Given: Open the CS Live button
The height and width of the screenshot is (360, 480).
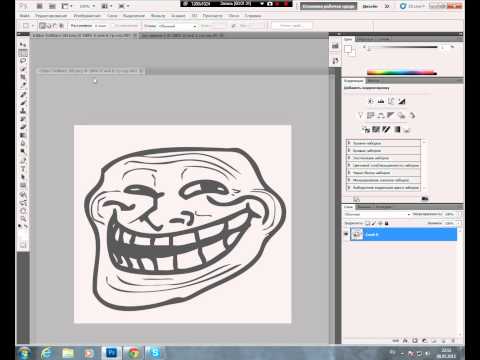Looking at the screenshot, I should coord(412,6).
